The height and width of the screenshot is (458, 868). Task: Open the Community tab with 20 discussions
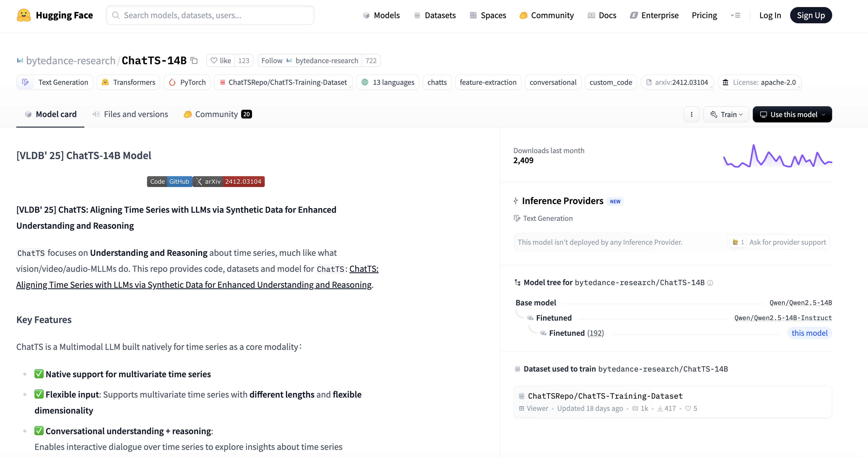pos(217,114)
